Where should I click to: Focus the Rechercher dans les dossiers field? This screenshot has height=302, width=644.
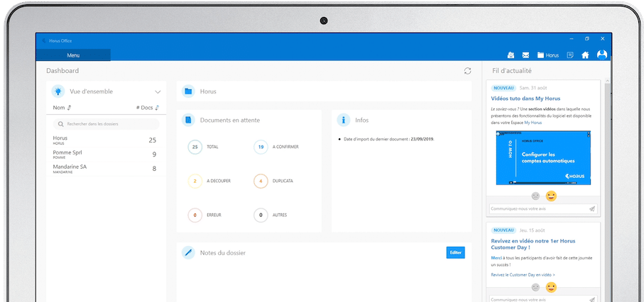click(x=107, y=124)
